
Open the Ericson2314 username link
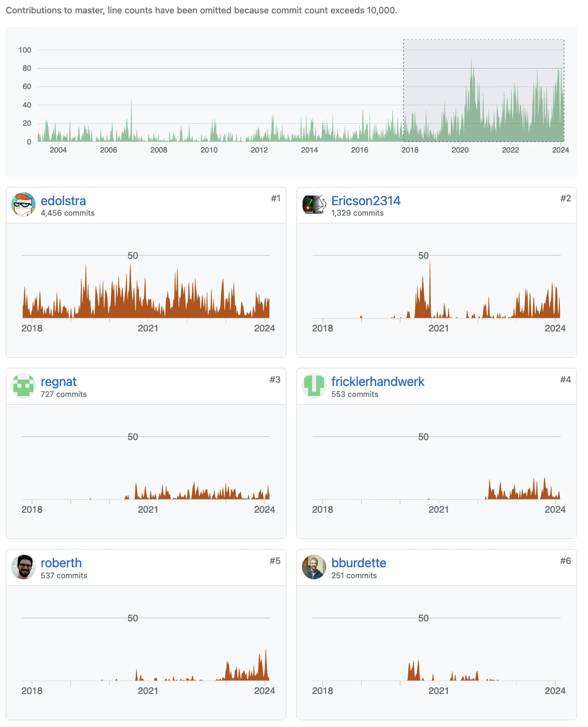366,201
